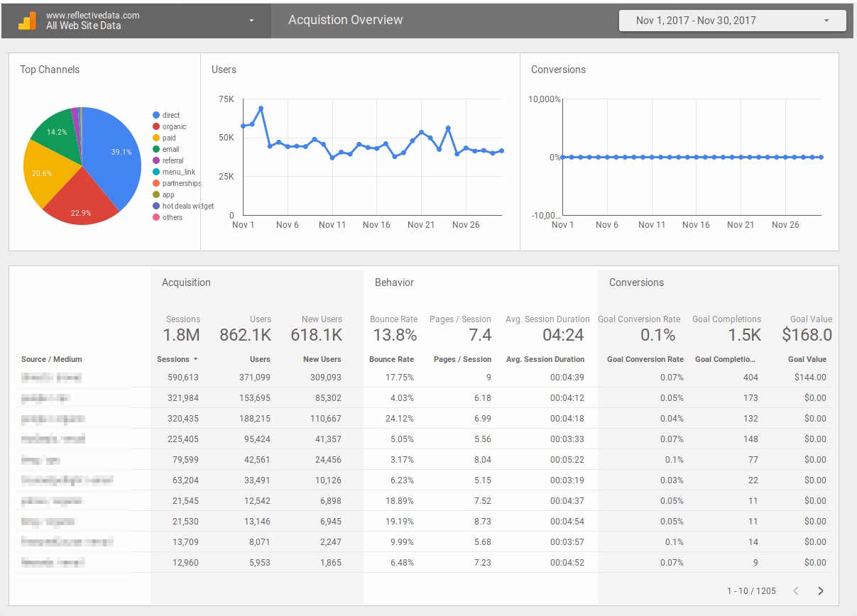Click the Goal Value column header

807,359
